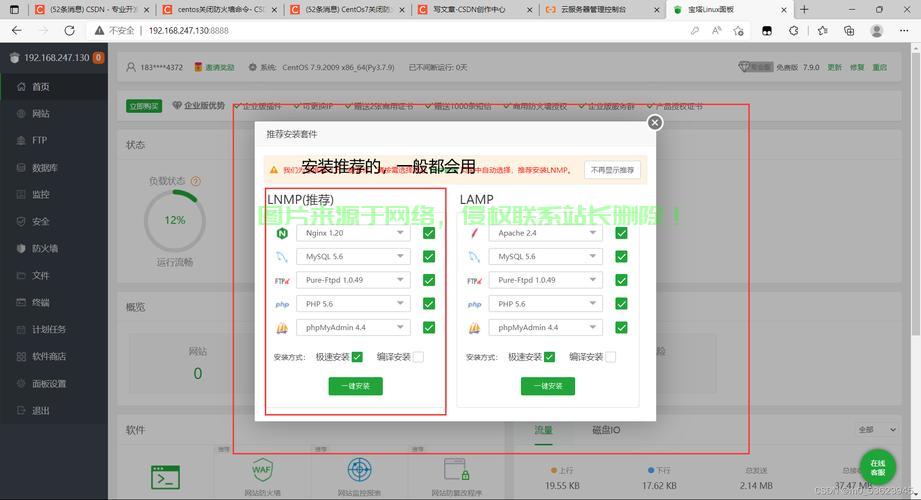Uncheck the LNMP MySQL 5.6 checkbox
The height and width of the screenshot is (500, 921).
[x=429, y=257]
